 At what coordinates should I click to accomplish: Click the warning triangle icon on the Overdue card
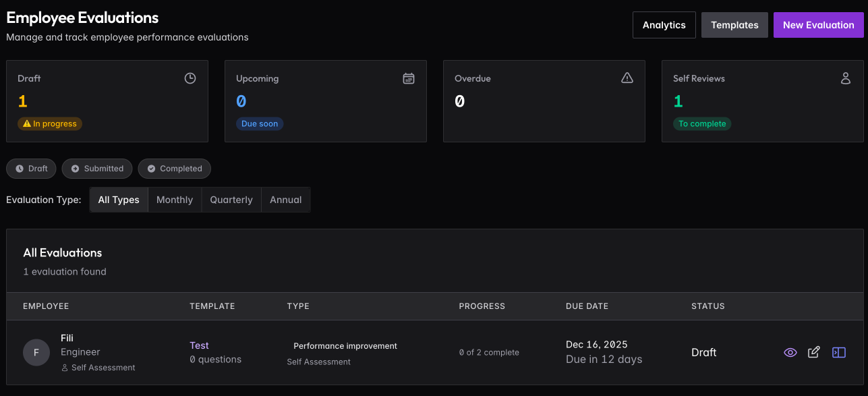(x=627, y=78)
